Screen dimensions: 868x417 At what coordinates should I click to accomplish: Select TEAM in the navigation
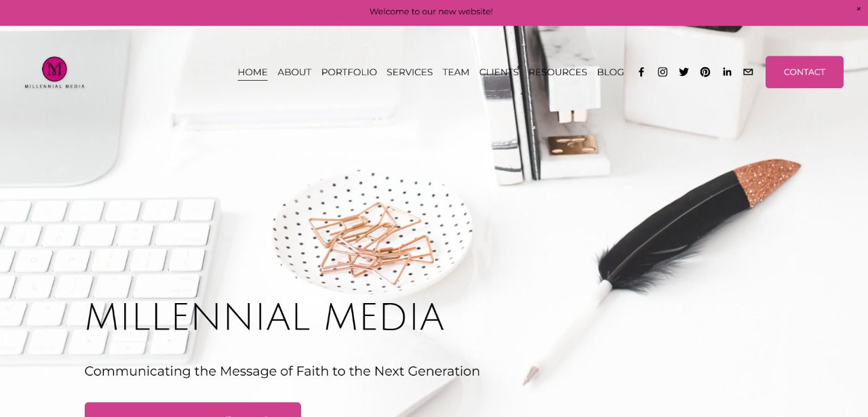pyautogui.click(x=456, y=72)
